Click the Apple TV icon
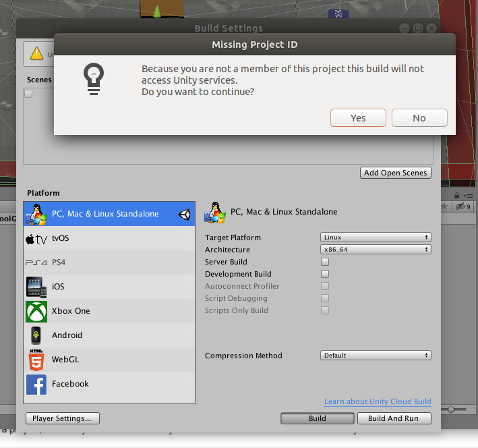This screenshot has width=478, height=448. click(x=36, y=240)
